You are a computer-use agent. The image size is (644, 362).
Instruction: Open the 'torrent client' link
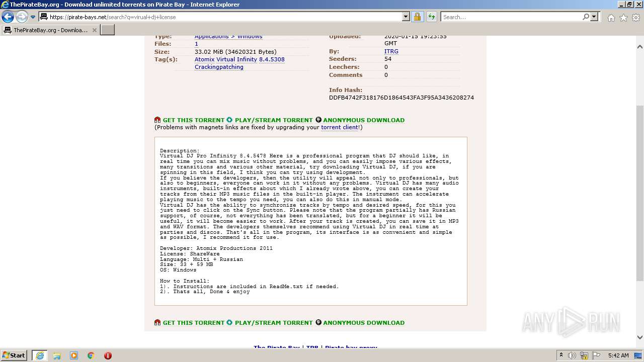coord(340,127)
